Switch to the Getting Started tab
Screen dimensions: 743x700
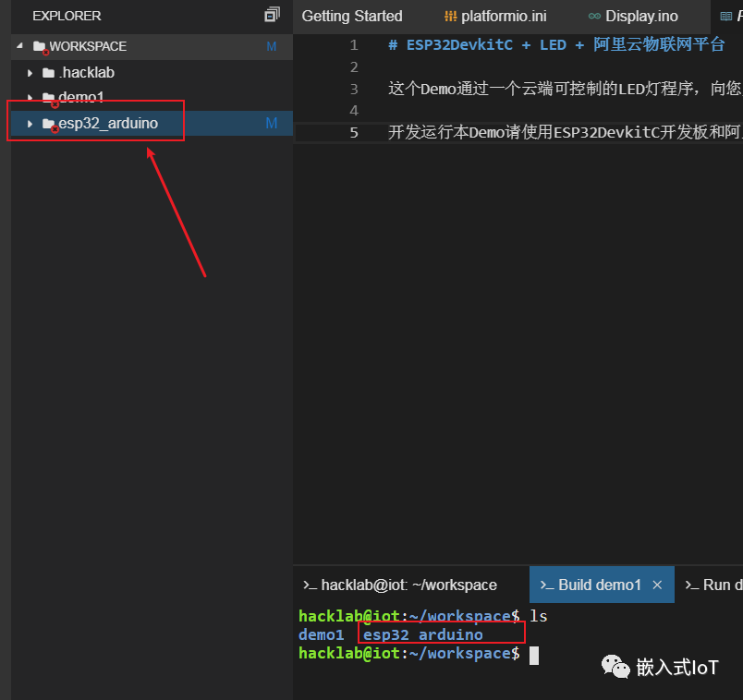click(x=352, y=17)
